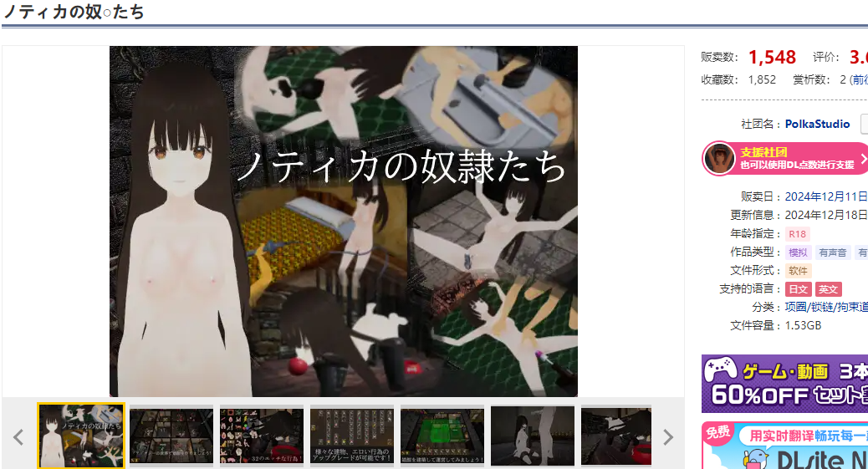
Task: Select the R18 age rating tag
Action: click(x=797, y=234)
